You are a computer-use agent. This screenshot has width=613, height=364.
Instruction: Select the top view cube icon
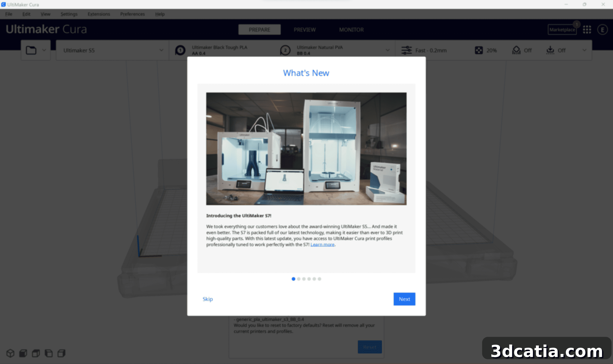(36, 353)
